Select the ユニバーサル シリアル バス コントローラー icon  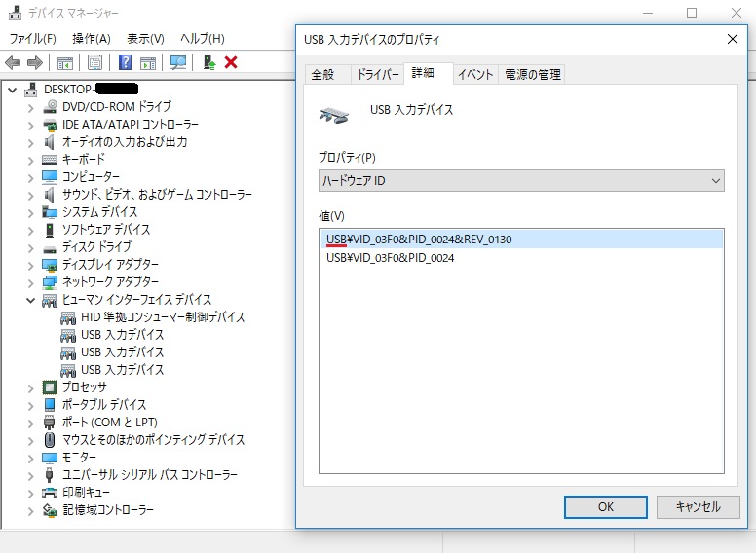click(x=49, y=475)
